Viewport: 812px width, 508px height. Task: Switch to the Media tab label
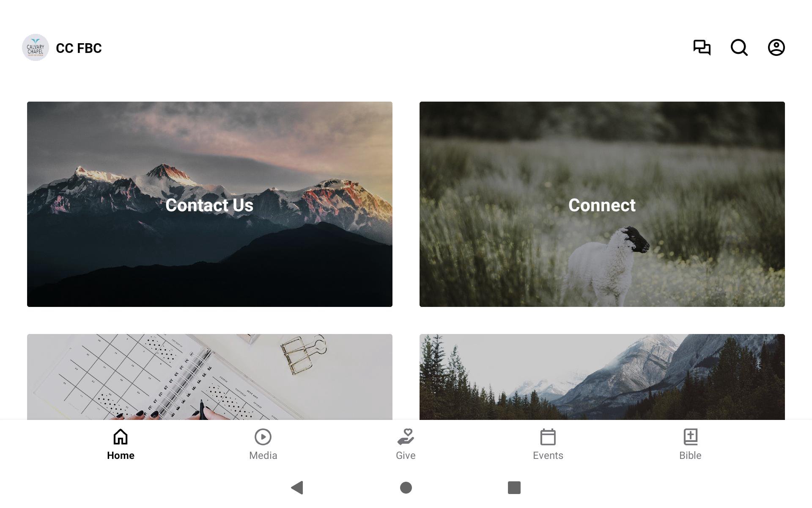[x=263, y=456]
